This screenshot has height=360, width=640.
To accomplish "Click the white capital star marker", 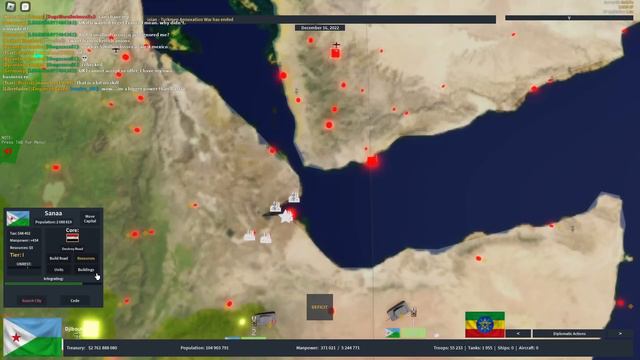I will (286, 217).
